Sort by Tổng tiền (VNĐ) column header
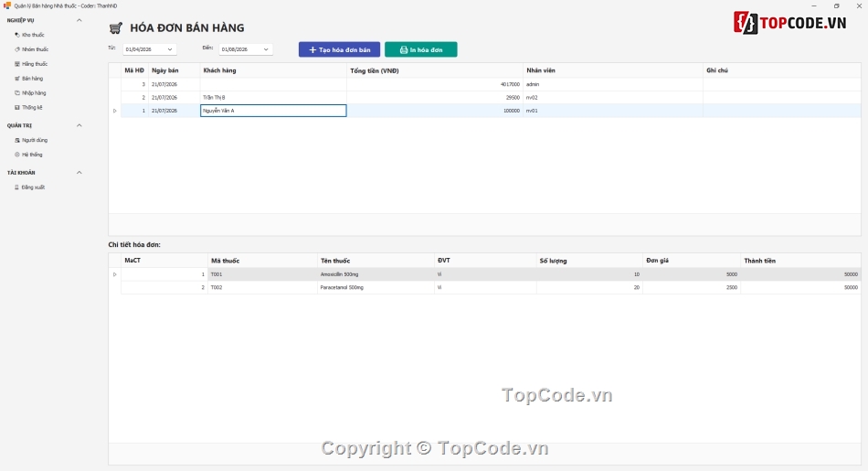This screenshot has height=471, width=868. pos(435,70)
